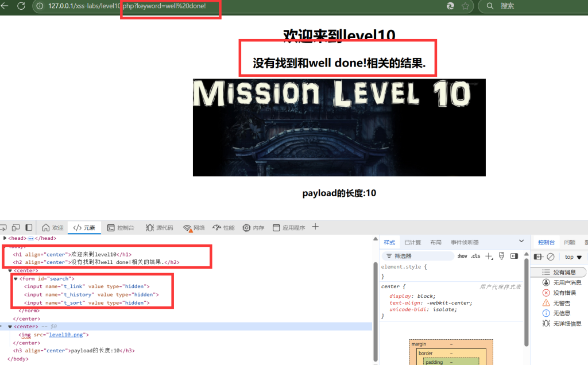Open the site information icon in address bar
The width and height of the screenshot is (588, 365).
(x=40, y=6)
